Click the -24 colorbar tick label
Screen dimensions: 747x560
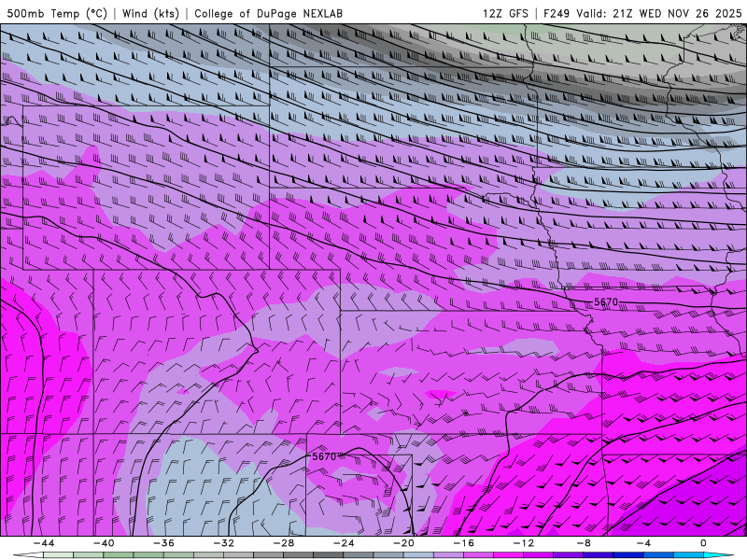[344, 543]
